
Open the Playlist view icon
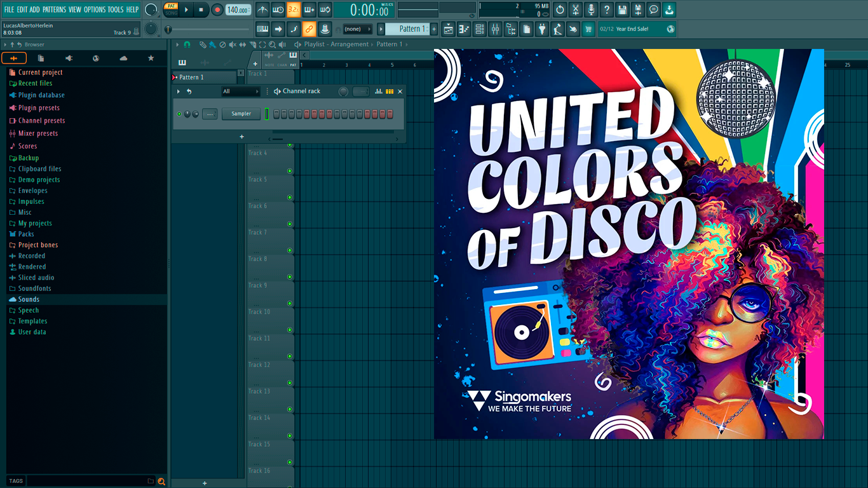(x=449, y=29)
